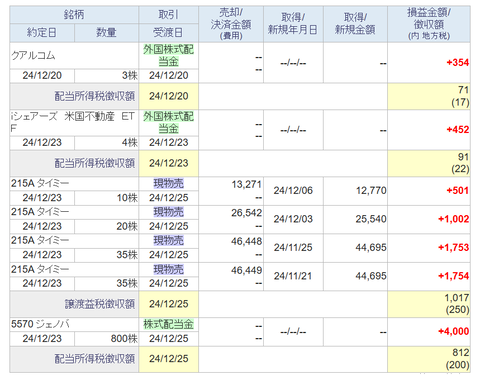Click the 24/12/03 acquisition date
Viewport: 480px width, 380px height.
[x=293, y=219]
